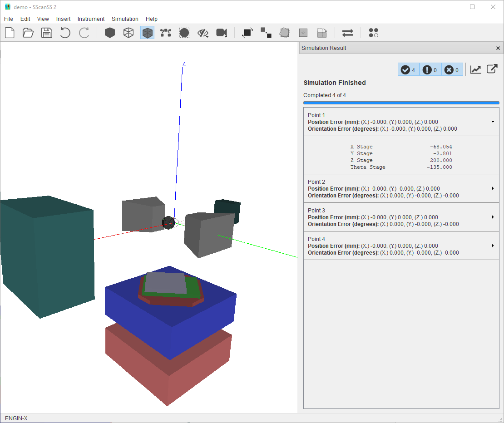Switch to wireframe rendering mode

tap(128, 33)
